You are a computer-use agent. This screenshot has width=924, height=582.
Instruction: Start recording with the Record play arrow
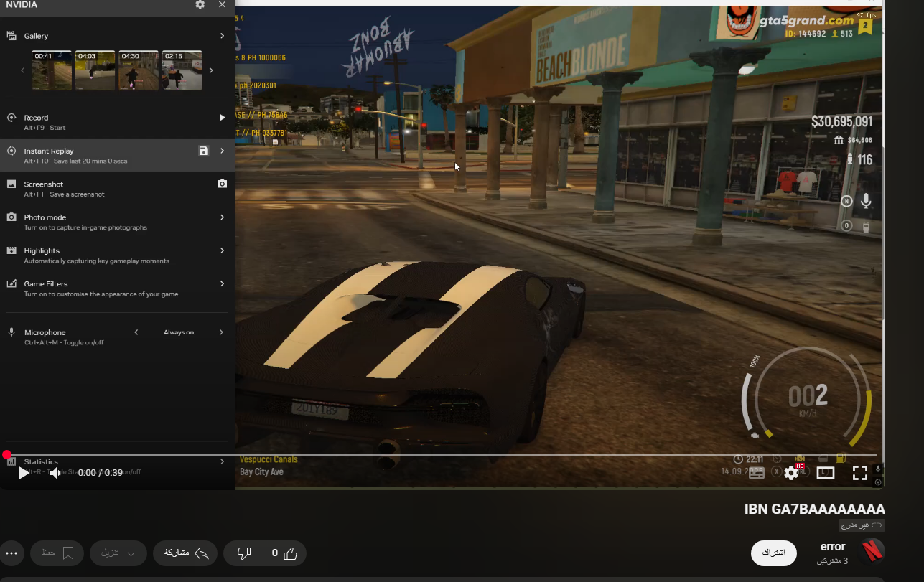pyautogui.click(x=222, y=118)
